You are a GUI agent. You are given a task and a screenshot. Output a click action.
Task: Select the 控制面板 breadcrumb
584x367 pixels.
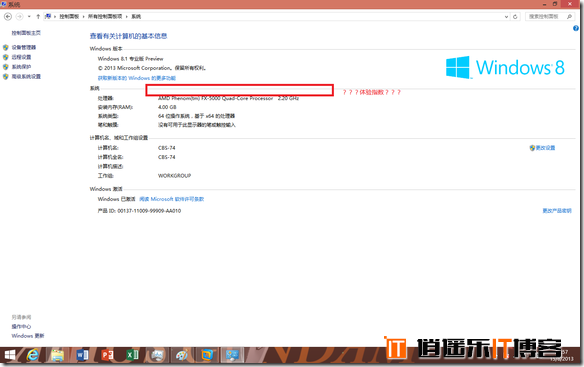69,16
